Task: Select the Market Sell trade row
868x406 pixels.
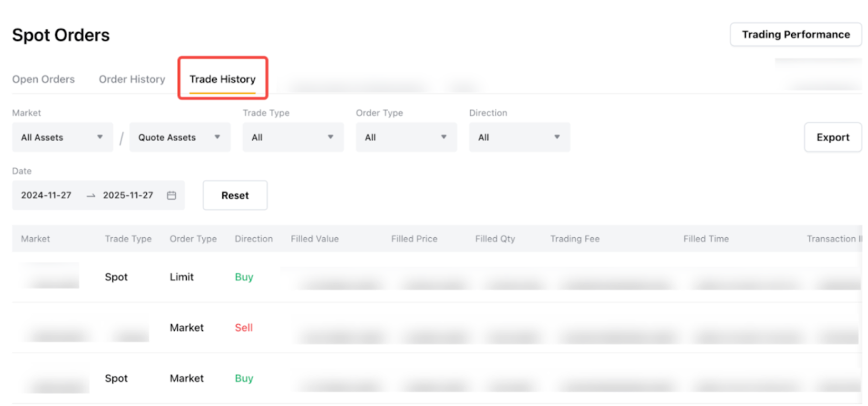Action: (186, 328)
